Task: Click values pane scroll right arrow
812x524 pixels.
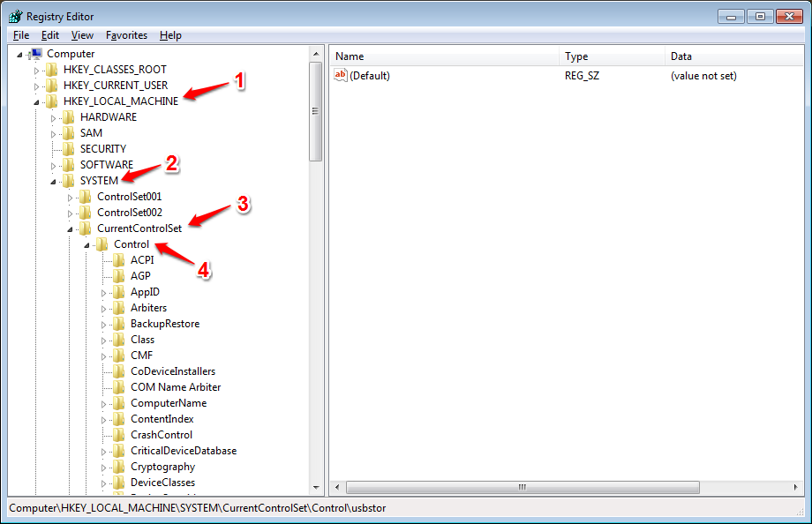Action: coord(796,487)
